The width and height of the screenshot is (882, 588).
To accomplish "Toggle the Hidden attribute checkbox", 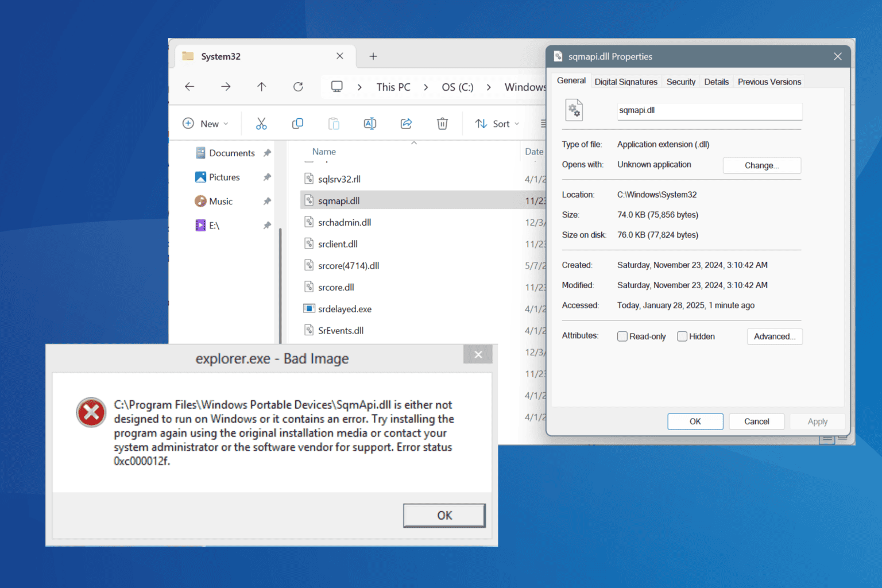I will [x=682, y=336].
